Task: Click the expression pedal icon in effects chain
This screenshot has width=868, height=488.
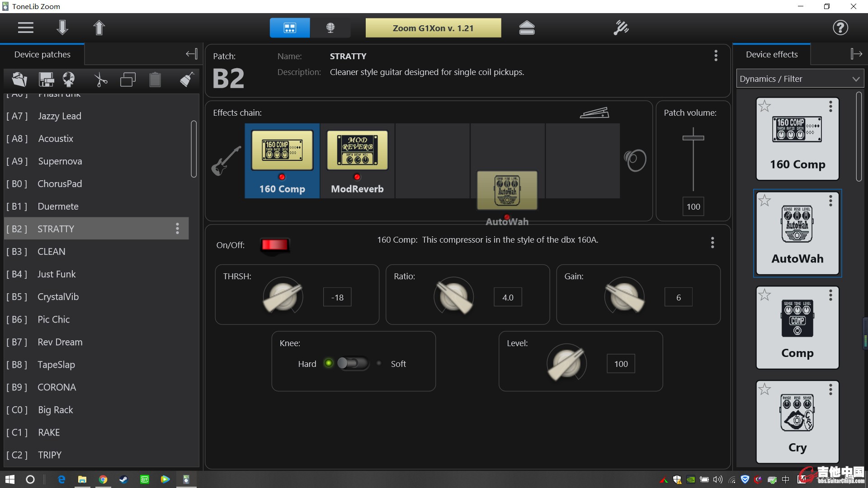Action: [594, 113]
